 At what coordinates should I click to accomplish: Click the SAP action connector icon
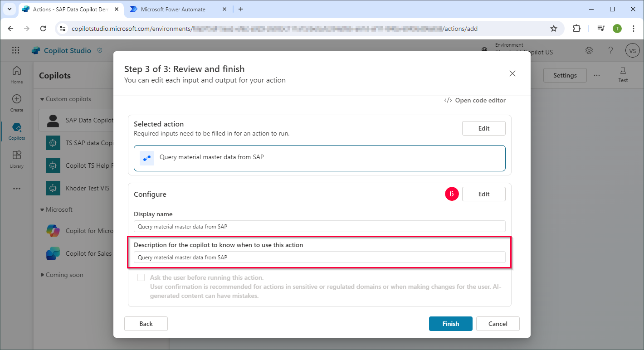pyautogui.click(x=147, y=158)
